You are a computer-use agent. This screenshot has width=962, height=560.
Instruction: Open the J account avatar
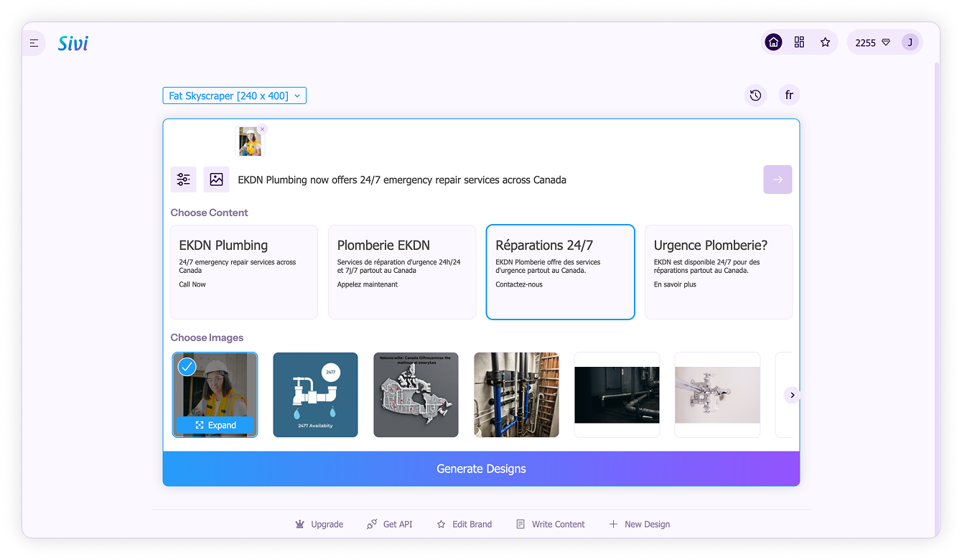tap(910, 42)
